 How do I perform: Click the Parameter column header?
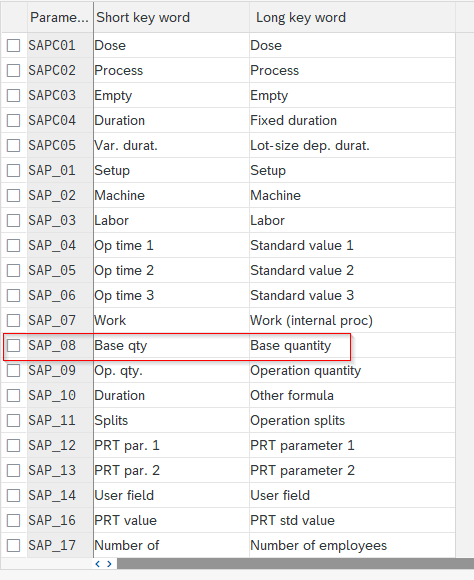60,17
